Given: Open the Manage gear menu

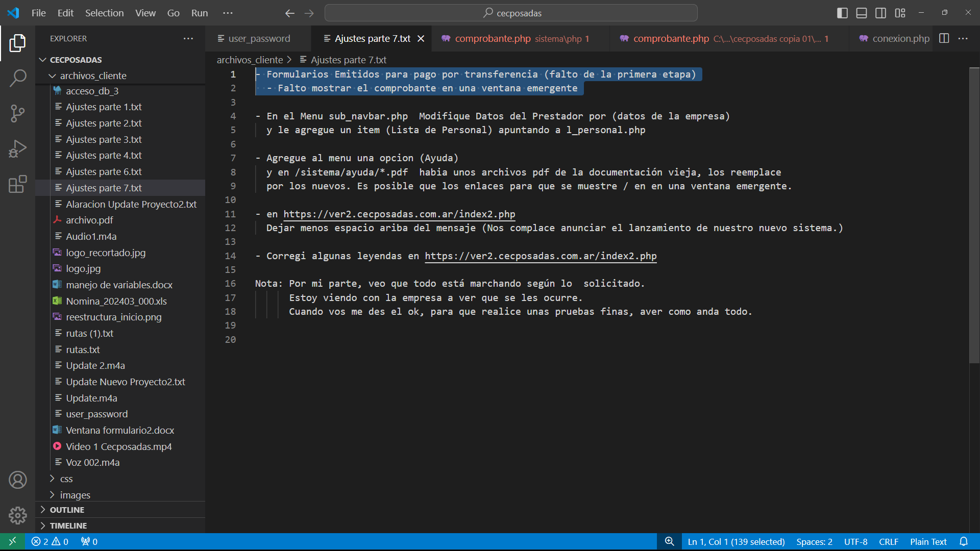Looking at the screenshot, I should (x=17, y=515).
